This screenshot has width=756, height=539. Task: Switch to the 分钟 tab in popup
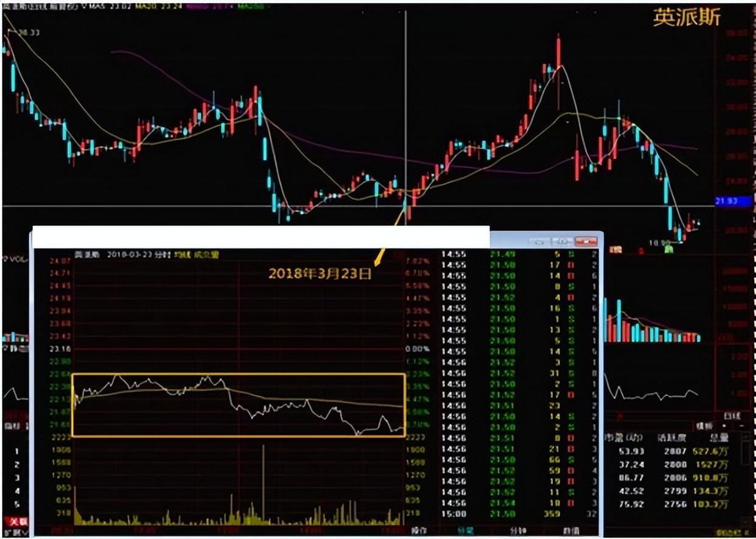[x=517, y=530]
